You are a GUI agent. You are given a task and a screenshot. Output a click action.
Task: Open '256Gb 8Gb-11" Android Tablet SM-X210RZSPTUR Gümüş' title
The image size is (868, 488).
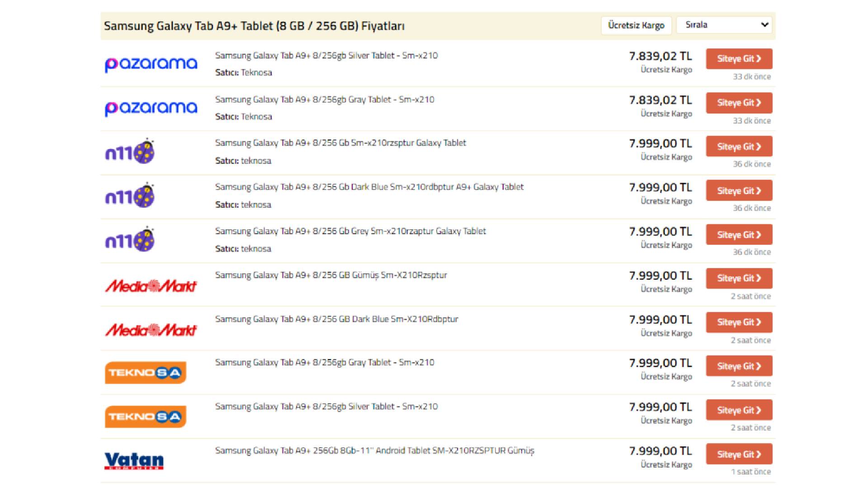(375, 450)
